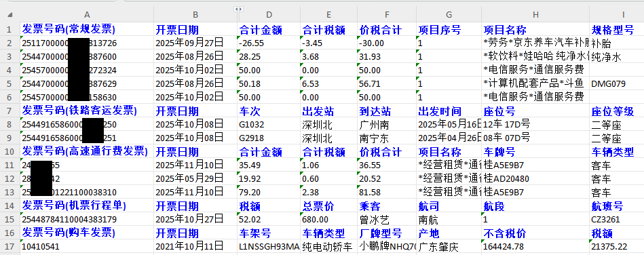Click header cell 座位等级

pos(616,111)
